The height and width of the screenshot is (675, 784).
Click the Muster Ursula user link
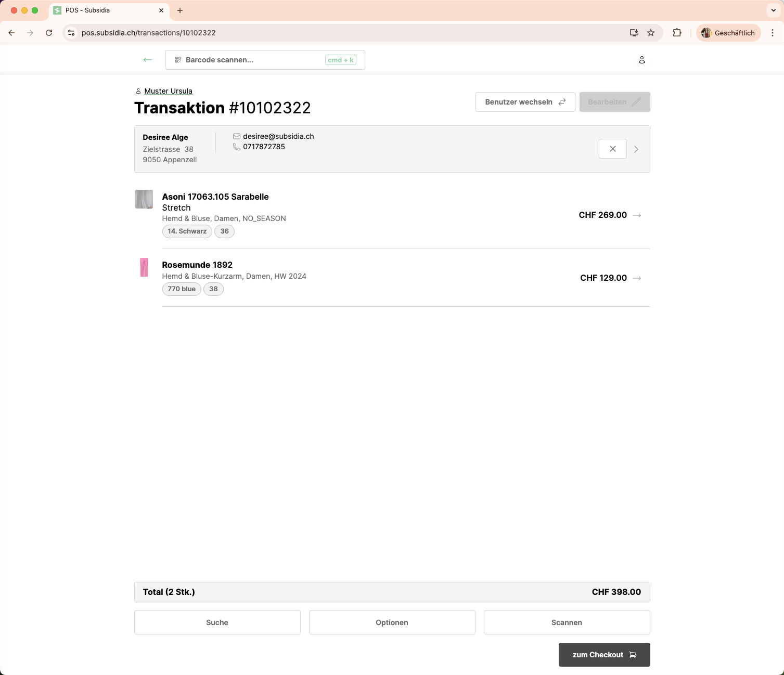click(x=168, y=91)
